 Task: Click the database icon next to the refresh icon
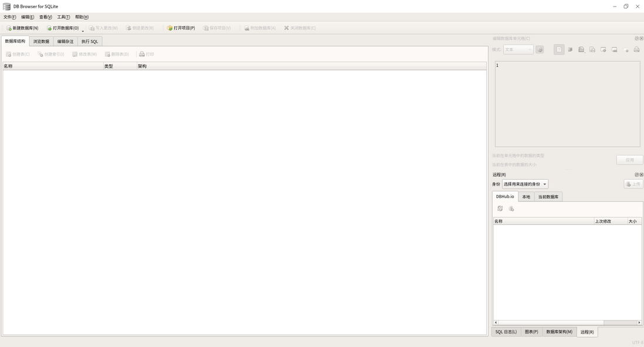click(511, 209)
